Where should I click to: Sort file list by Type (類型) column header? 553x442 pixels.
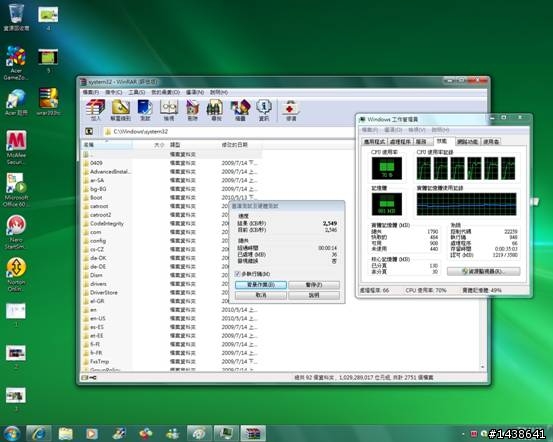click(x=192, y=145)
